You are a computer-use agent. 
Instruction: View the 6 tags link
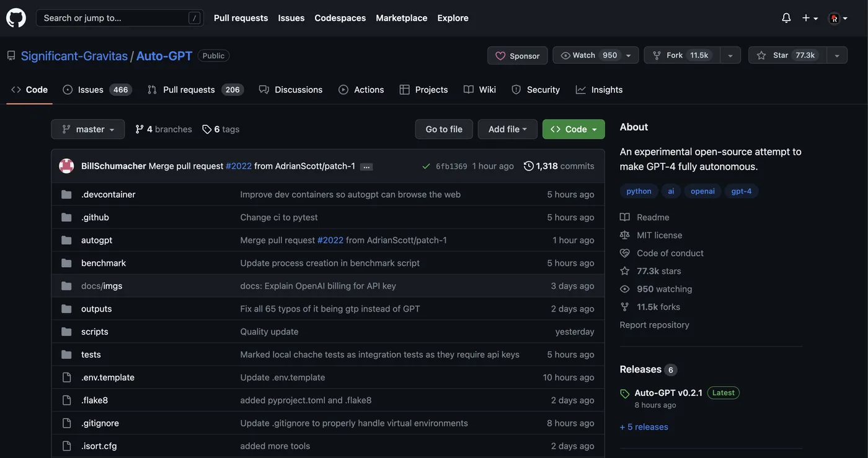(221, 129)
